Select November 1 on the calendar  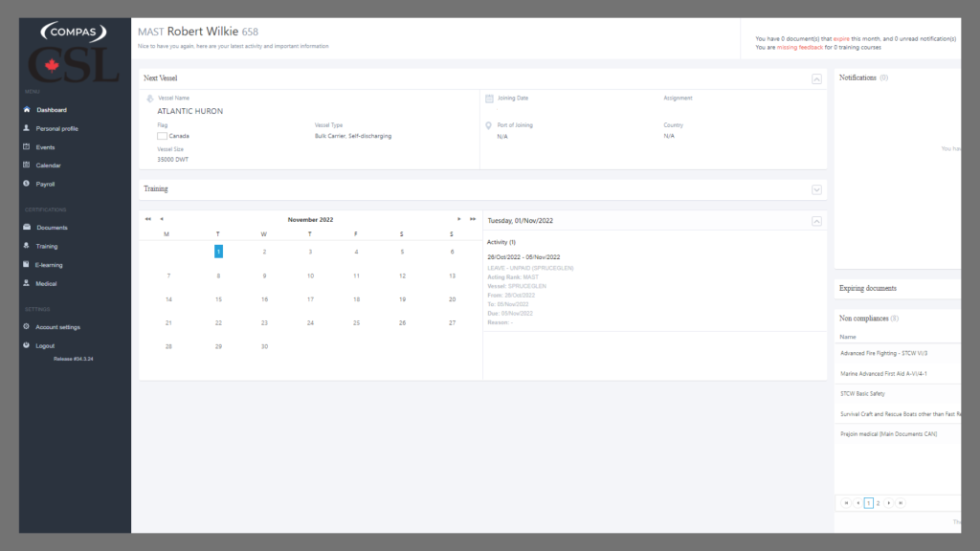[x=218, y=252]
